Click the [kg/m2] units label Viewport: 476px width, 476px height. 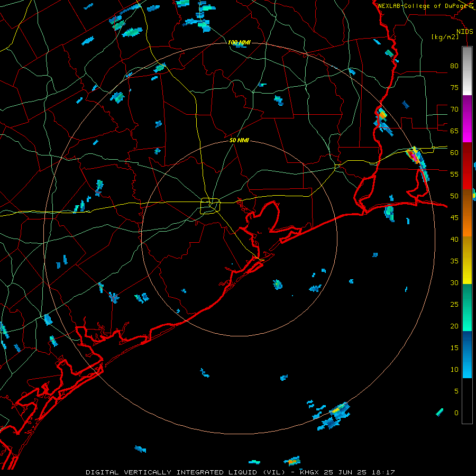pos(445,37)
